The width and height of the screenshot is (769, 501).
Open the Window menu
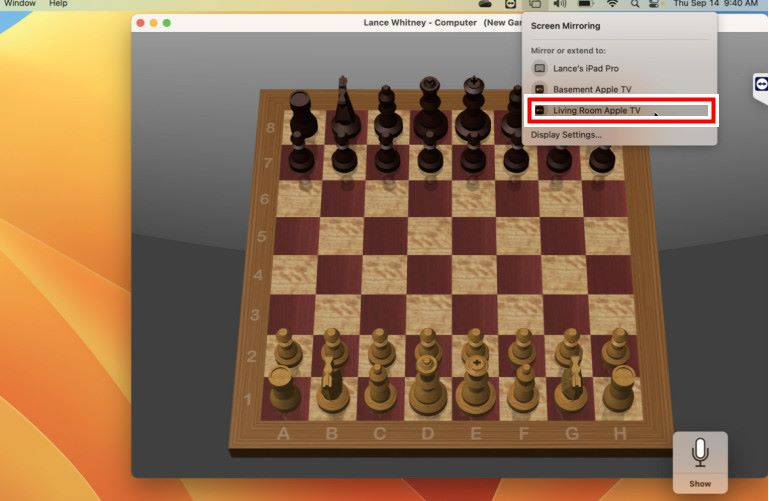click(20, 4)
